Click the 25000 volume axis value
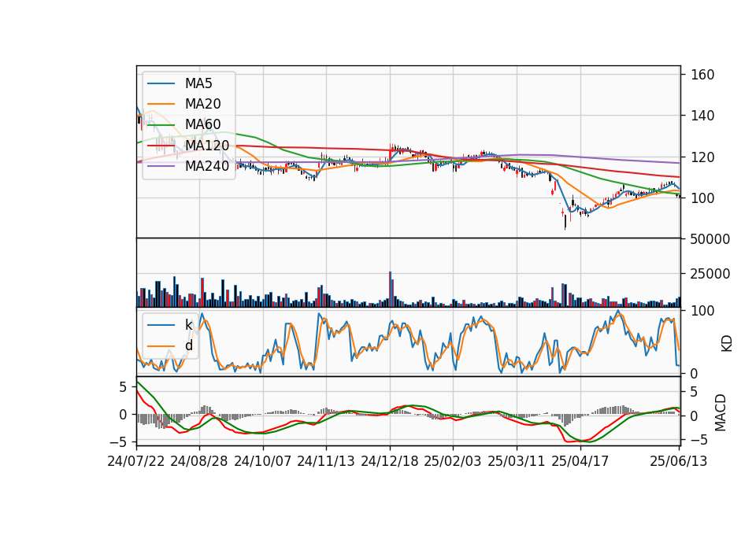The height and width of the screenshot is (543, 756). click(x=710, y=274)
